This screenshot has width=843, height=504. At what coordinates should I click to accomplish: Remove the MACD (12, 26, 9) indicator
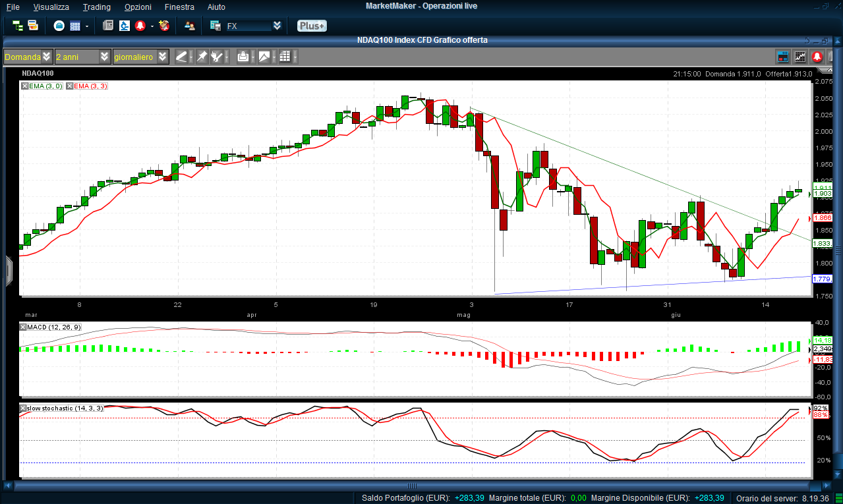click(x=24, y=327)
